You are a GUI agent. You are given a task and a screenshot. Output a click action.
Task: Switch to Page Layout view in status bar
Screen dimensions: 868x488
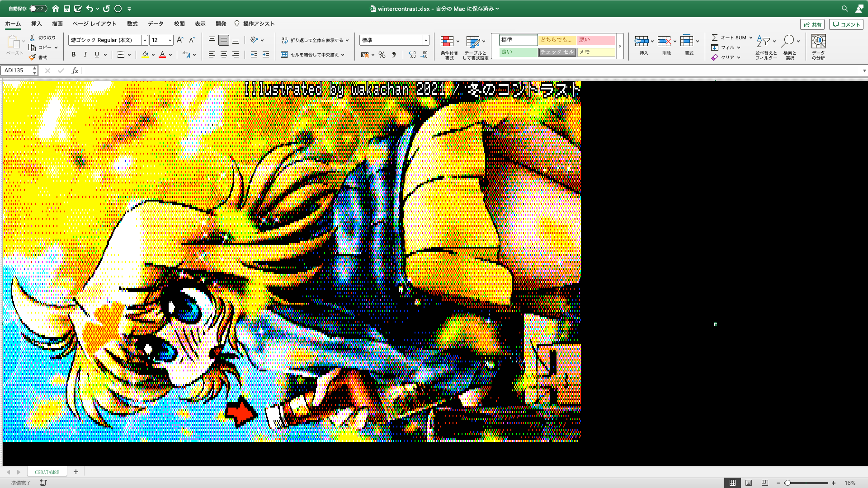point(749,483)
